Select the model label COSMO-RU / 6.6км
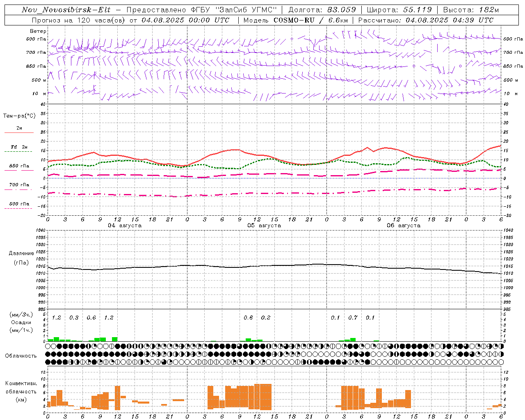 310,20
